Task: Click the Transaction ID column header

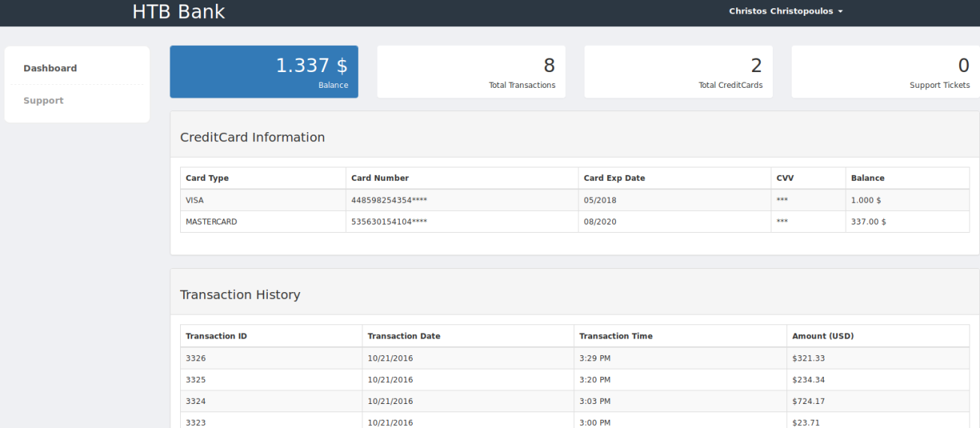Action: click(216, 336)
